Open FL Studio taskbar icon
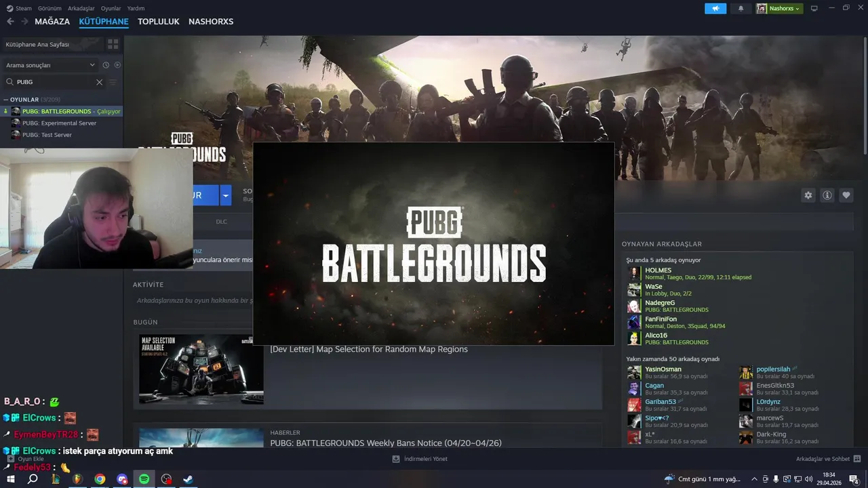This screenshot has height=488, width=868. (77, 479)
